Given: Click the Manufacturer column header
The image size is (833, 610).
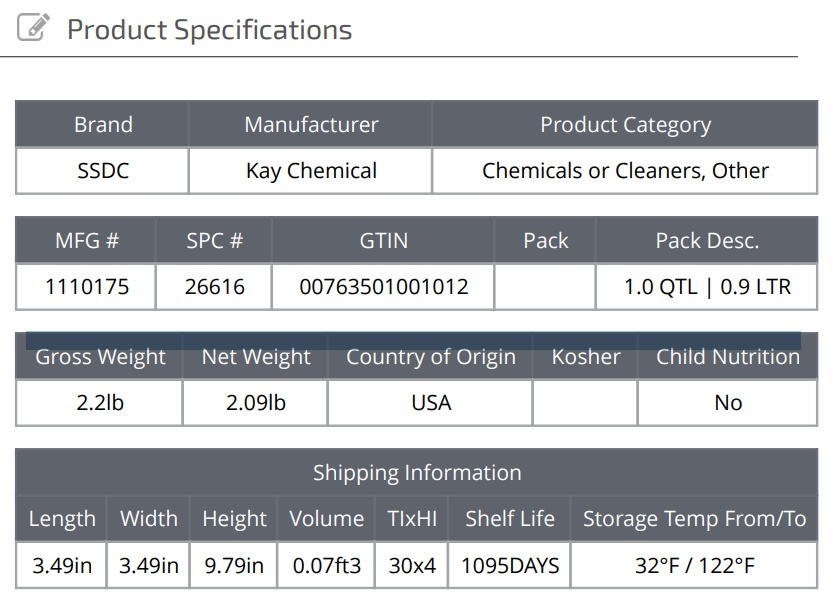Looking at the screenshot, I should pos(311,125).
